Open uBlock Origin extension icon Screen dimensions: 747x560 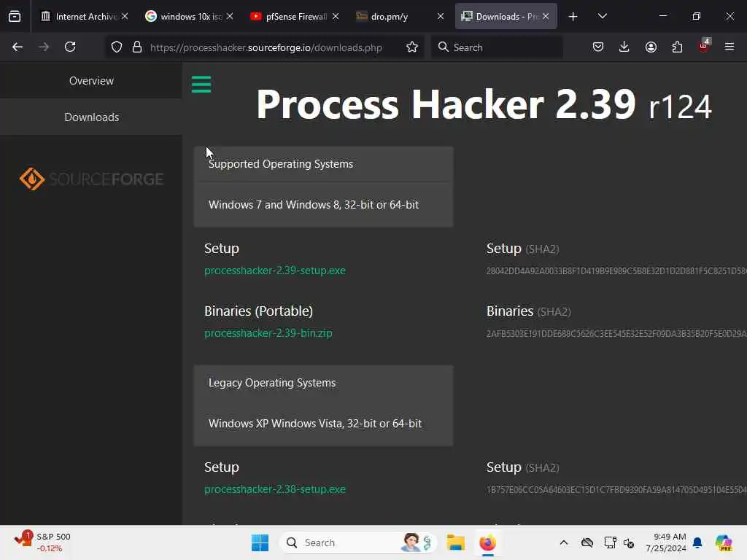pos(704,46)
